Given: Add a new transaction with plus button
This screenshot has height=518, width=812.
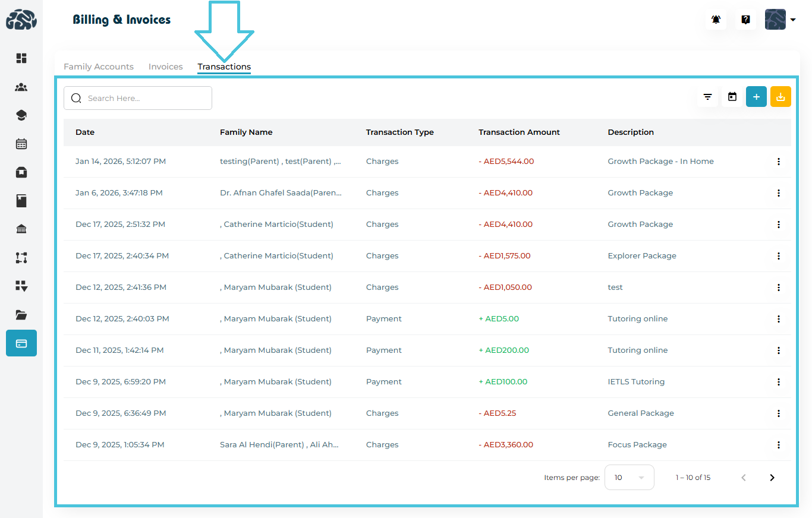Looking at the screenshot, I should pyautogui.click(x=756, y=97).
